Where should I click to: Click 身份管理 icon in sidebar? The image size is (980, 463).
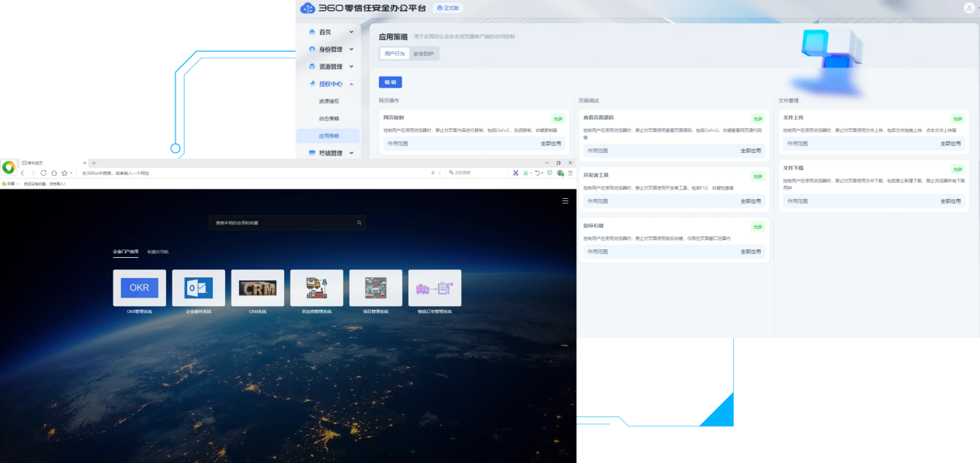[312, 49]
